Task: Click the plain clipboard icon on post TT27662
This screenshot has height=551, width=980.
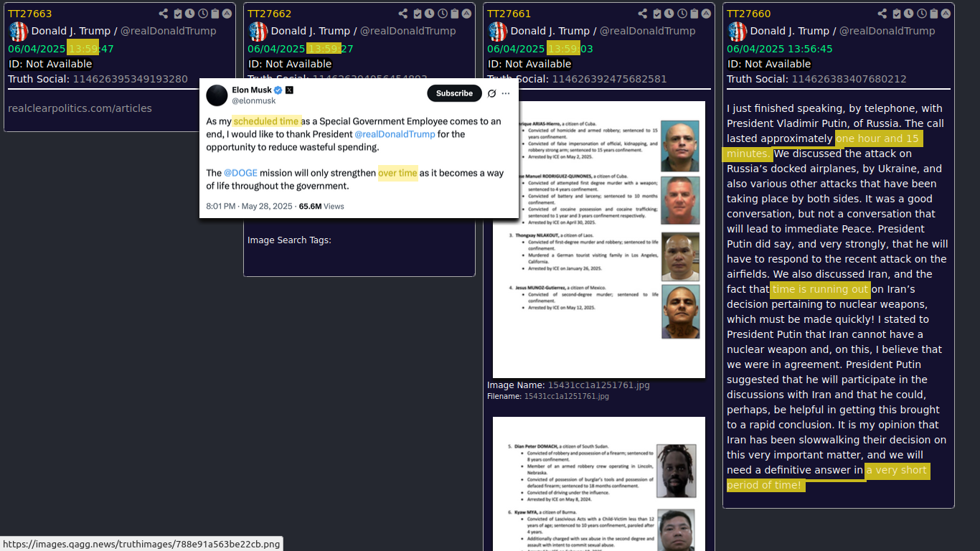Action: (x=455, y=14)
